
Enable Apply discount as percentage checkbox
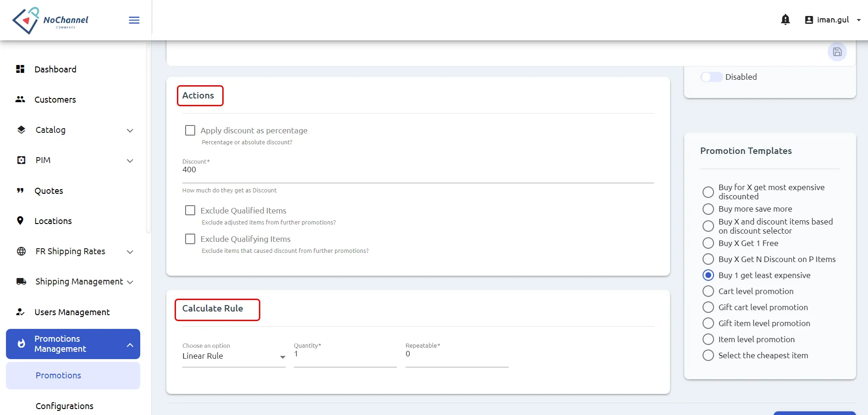(190, 131)
